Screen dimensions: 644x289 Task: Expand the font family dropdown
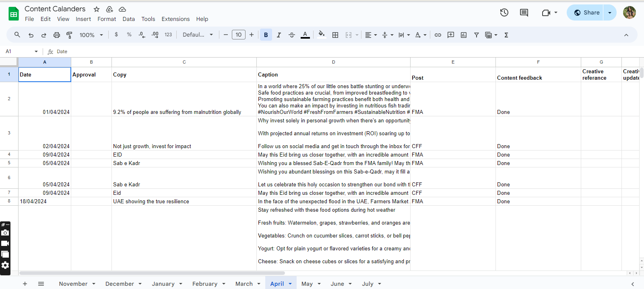pyautogui.click(x=198, y=35)
